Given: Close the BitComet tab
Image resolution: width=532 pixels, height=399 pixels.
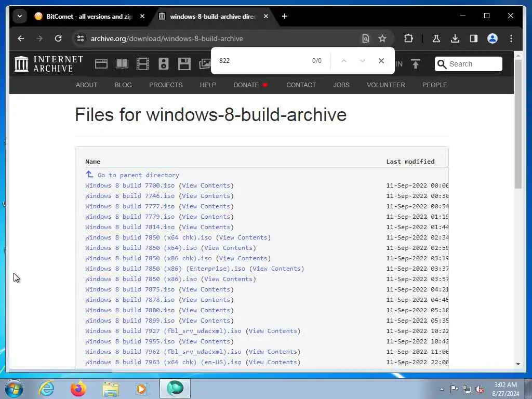Looking at the screenshot, I should [142, 16].
